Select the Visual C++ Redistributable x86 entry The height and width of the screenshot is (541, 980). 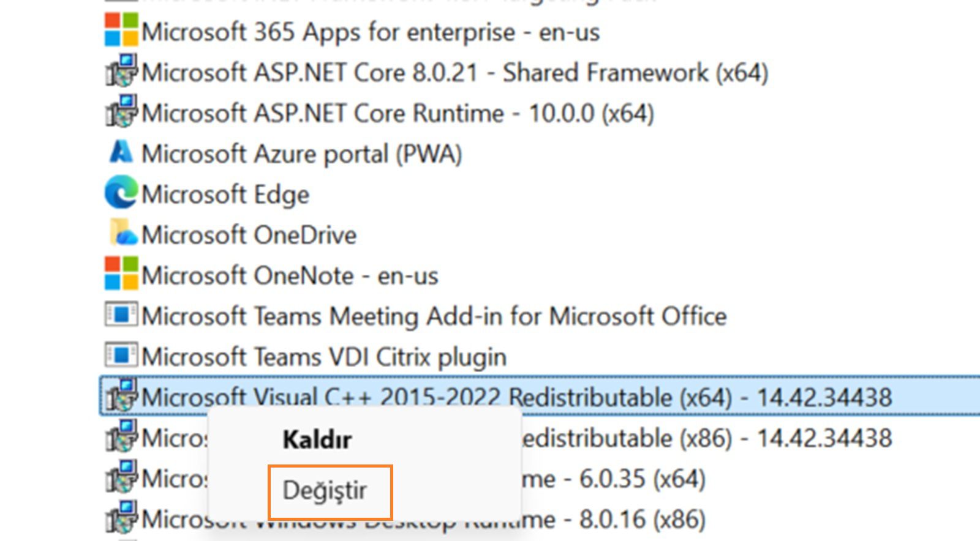674,437
